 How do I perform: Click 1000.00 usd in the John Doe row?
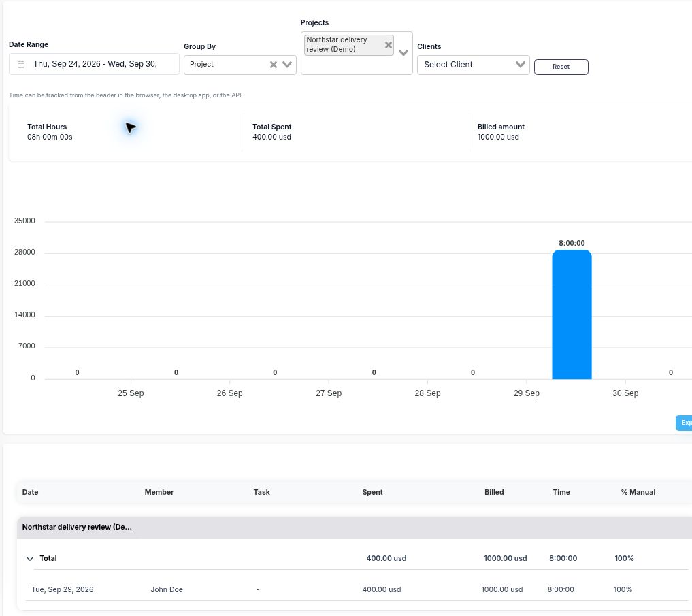click(x=501, y=589)
